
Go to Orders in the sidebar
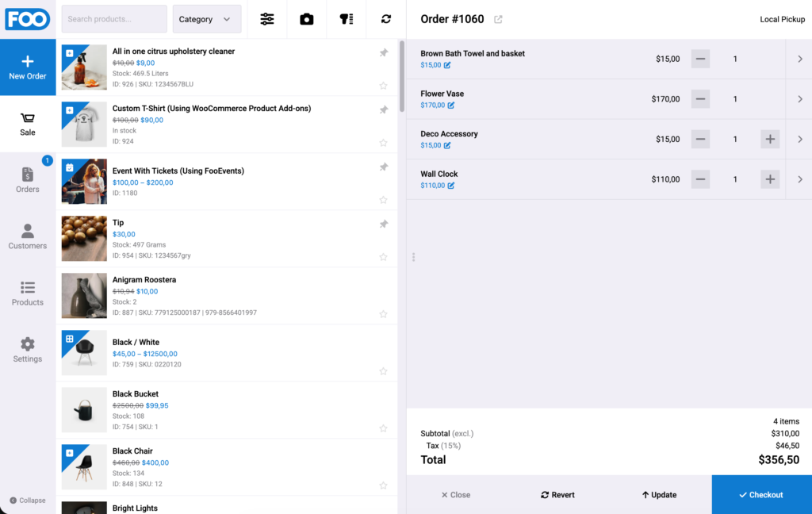click(x=28, y=180)
